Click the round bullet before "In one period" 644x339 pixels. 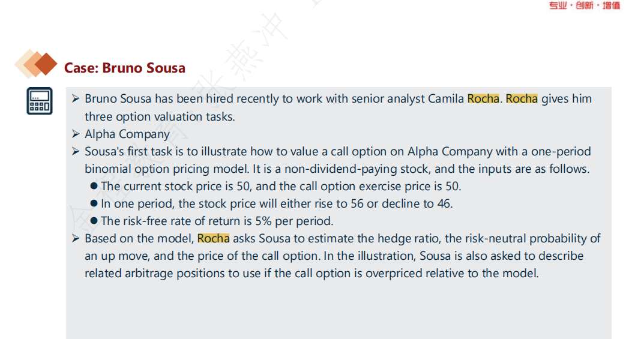(x=94, y=204)
